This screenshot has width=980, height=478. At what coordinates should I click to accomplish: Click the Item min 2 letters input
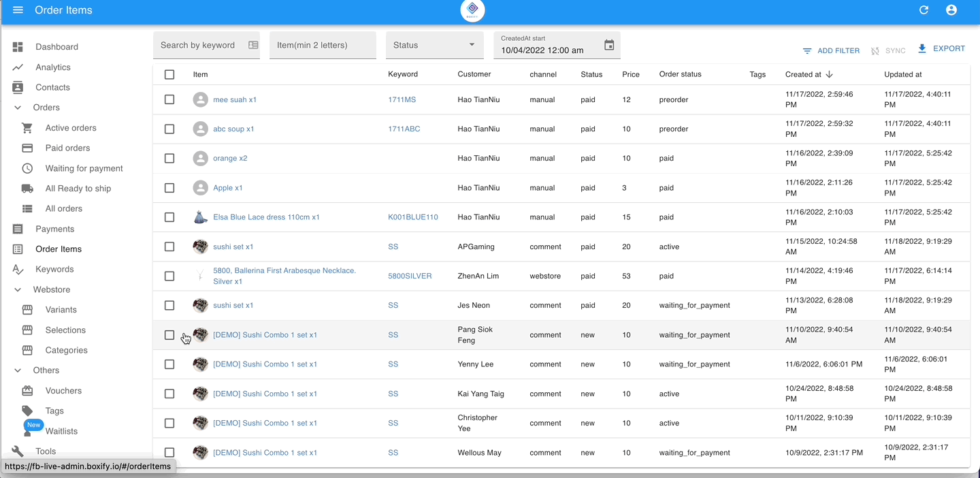(x=322, y=45)
